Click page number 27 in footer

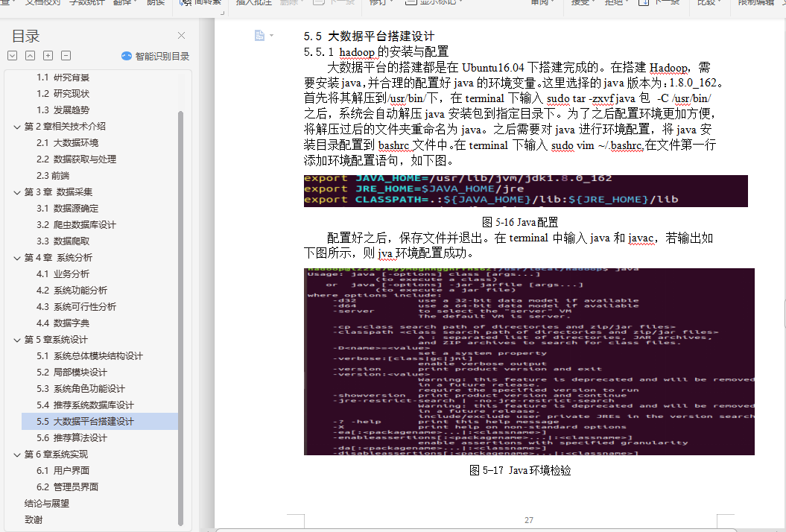(529, 521)
